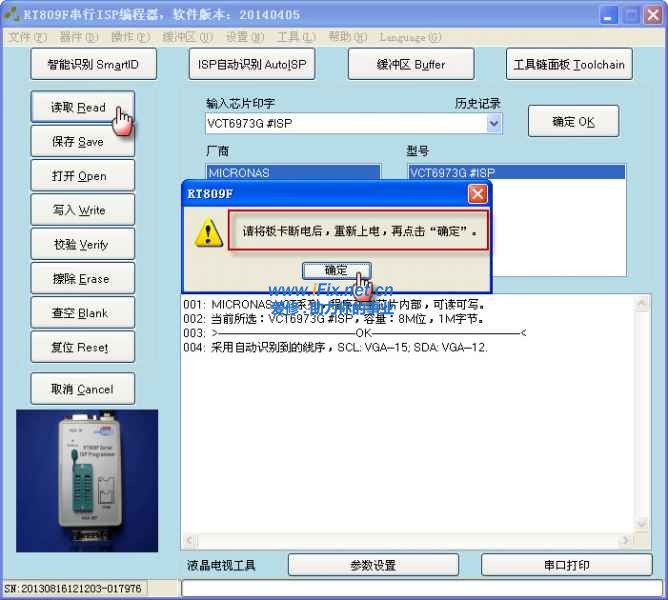Image resolution: width=668 pixels, height=600 pixels.
Task: Click the yellow warning icon in dialog
Action: [x=209, y=233]
